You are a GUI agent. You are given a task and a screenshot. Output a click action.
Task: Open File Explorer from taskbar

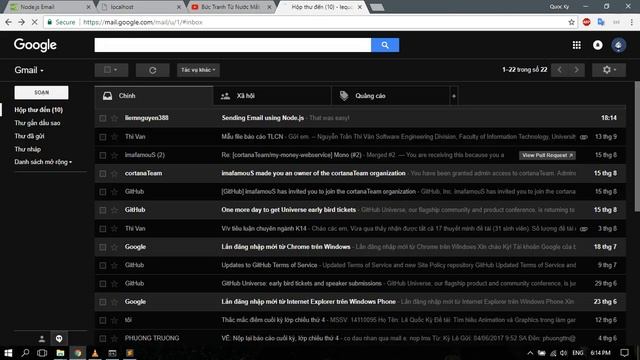(x=60, y=353)
